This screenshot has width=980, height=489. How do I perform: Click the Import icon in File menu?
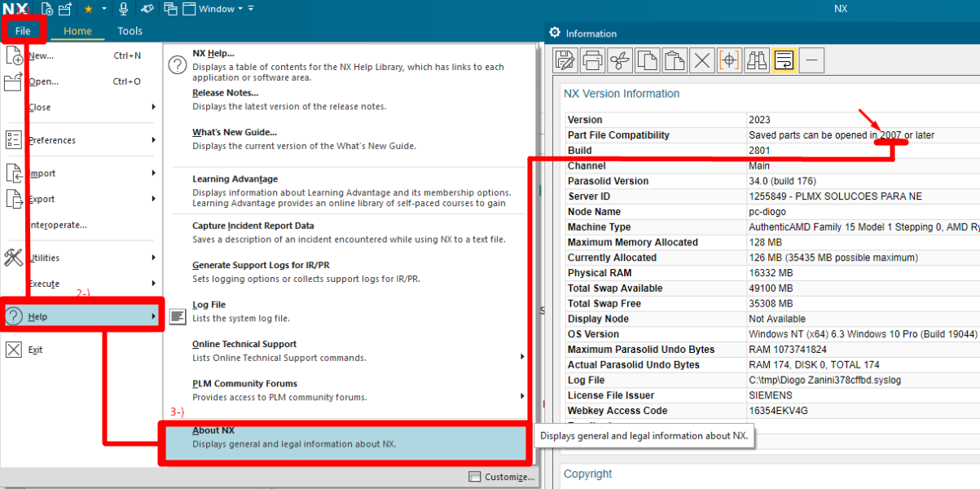(x=14, y=173)
